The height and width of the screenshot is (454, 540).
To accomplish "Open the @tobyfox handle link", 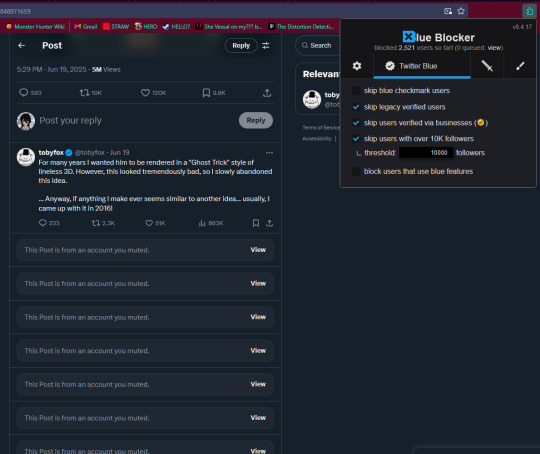I will tap(90, 152).
